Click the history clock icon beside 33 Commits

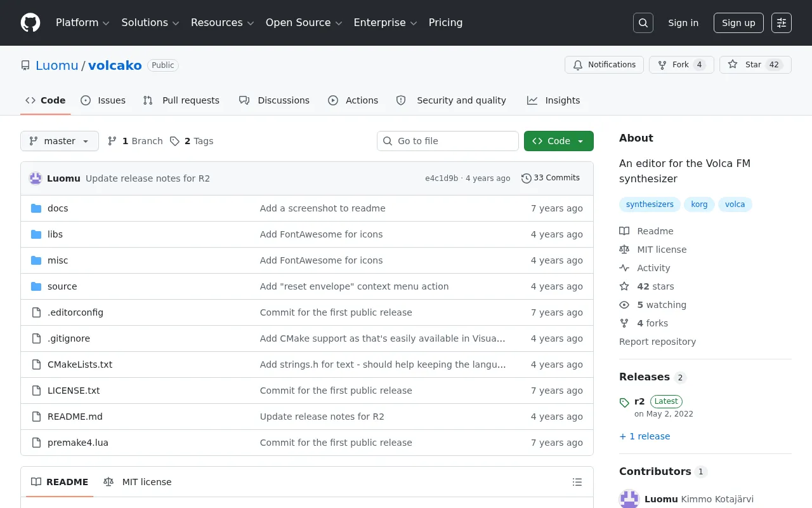527,178
